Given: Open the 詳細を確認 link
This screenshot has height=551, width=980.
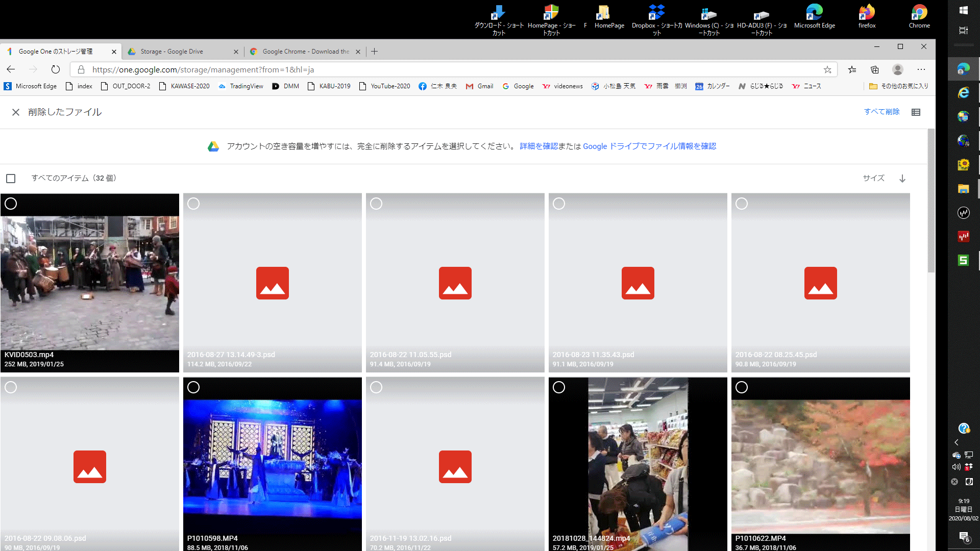Looking at the screenshot, I should pos(538,146).
